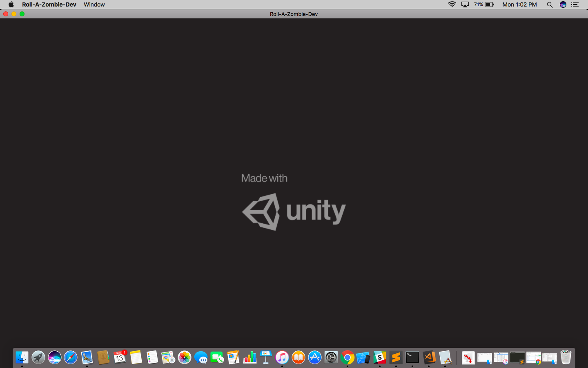Open App Store icon in Dock
Image resolution: width=588 pixels, height=368 pixels.
tap(315, 357)
